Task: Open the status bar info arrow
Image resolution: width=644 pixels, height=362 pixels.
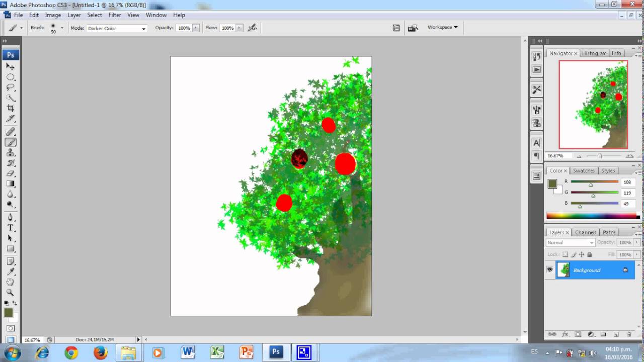Action: pos(138,340)
